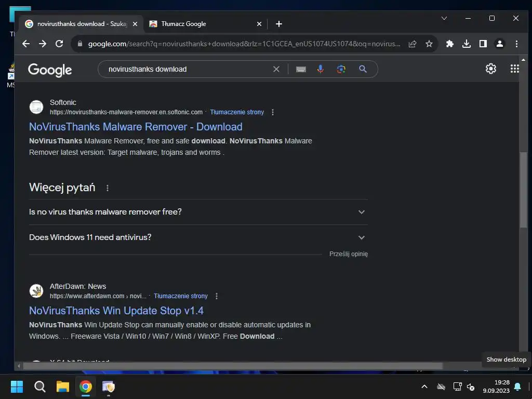Screen dimensions: 532x399
Task: Close the Tłumacz Google tab
Action: click(x=259, y=24)
